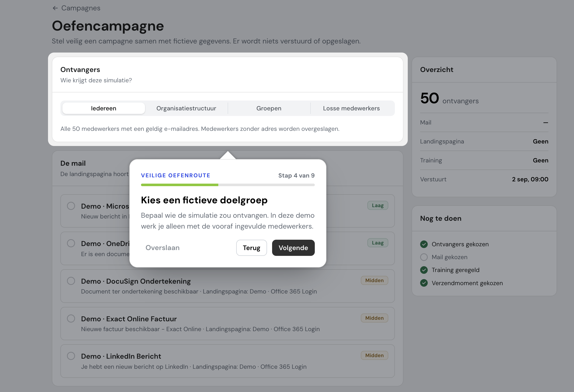
Task: Select the DocuSign Ondertekening radio button
Action: click(71, 281)
